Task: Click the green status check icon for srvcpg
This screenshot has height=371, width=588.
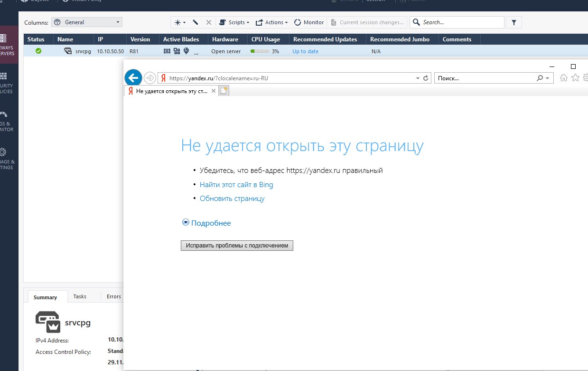Action: (x=38, y=51)
